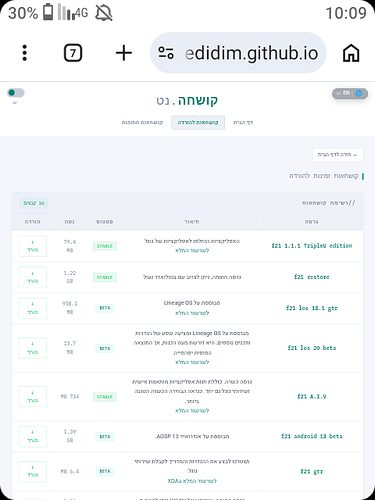The height and width of the screenshot is (500, 375).
Task: Tap the file count badge in list header
Action: (x=34, y=203)
